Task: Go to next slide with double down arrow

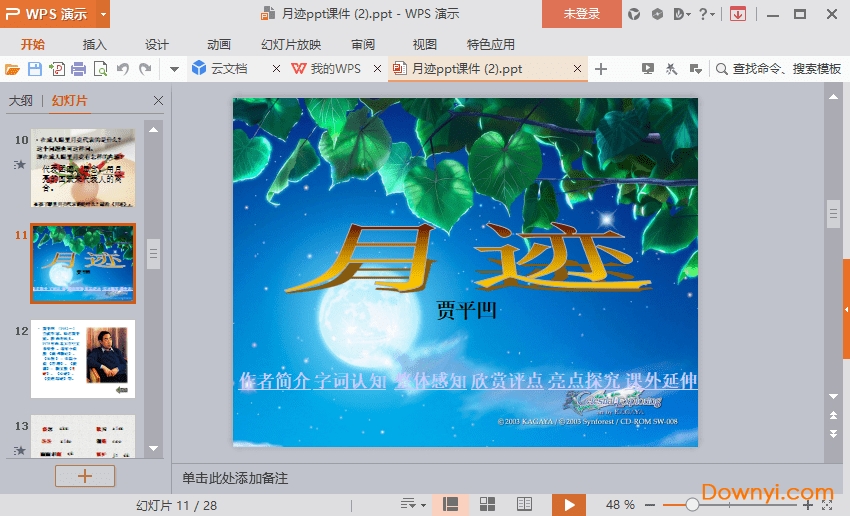Action: click(x=833, y=434)
